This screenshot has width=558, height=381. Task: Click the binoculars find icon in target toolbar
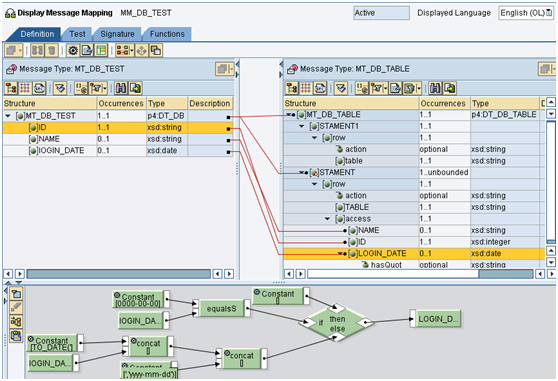435,88
